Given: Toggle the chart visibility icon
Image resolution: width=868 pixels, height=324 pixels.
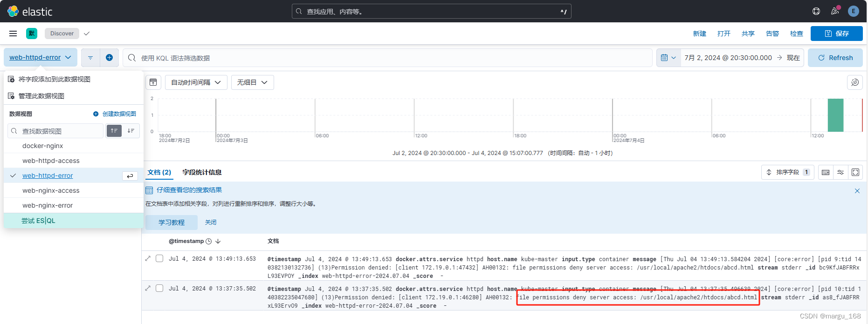Looking at the screenshot, I should pyautogui.click(x=153, y=82).
